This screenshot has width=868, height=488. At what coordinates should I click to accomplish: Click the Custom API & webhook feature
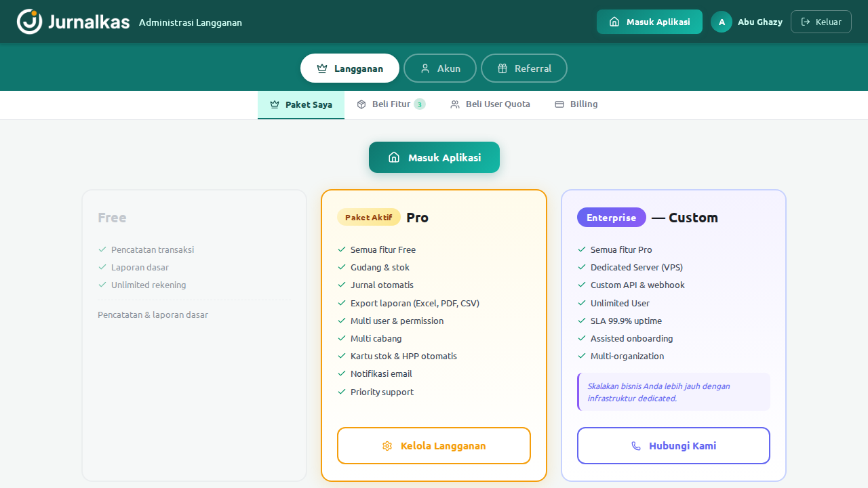click(x=637, y=285)
